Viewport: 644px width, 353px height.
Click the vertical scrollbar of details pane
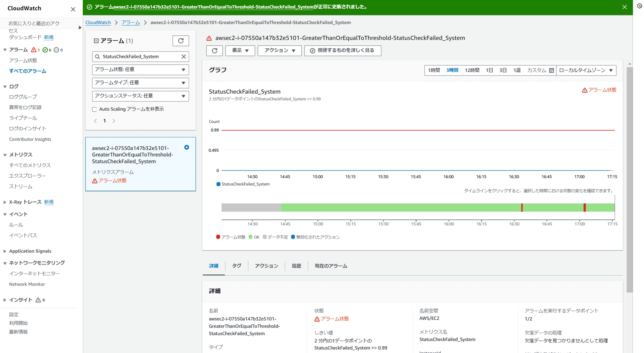[630, 180]
